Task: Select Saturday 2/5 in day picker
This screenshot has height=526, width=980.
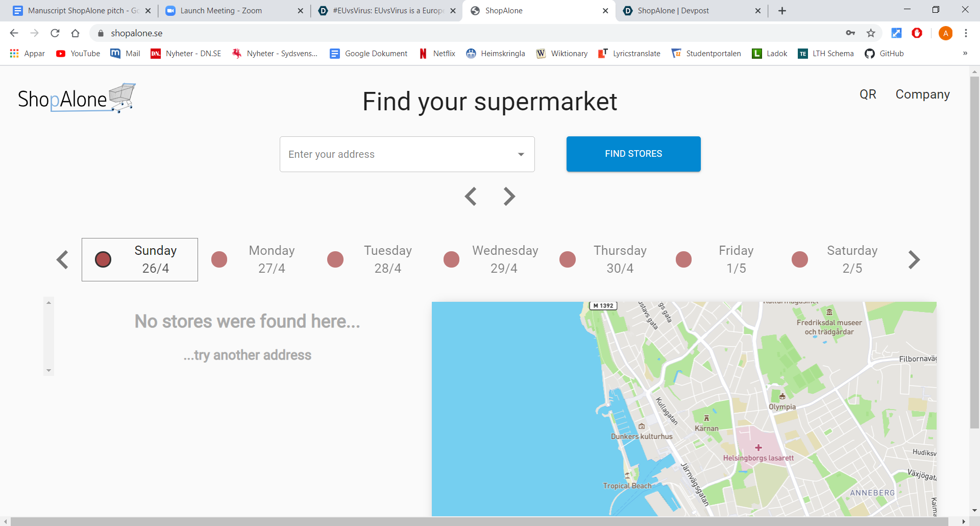Action: click(x=836, y=259)
